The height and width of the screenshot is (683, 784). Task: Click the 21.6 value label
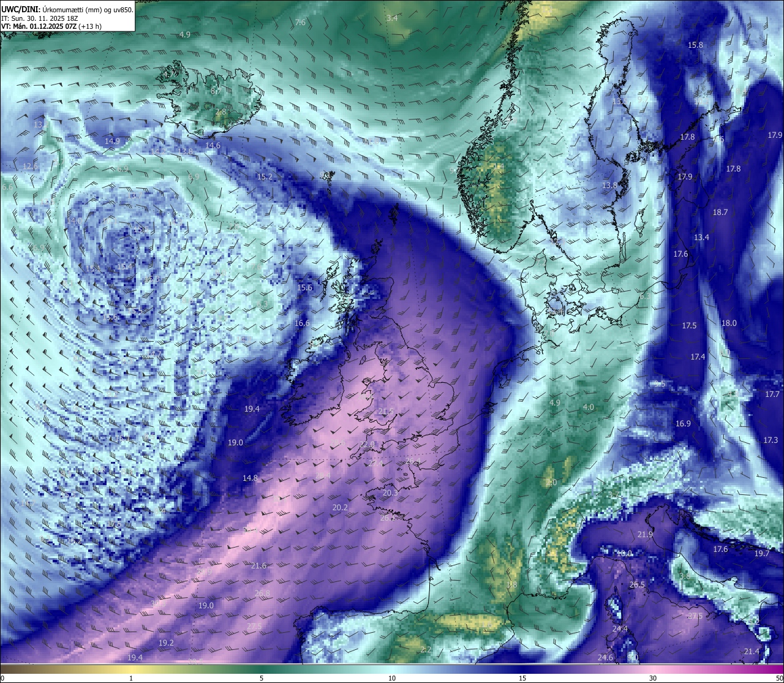pos(258,565)
